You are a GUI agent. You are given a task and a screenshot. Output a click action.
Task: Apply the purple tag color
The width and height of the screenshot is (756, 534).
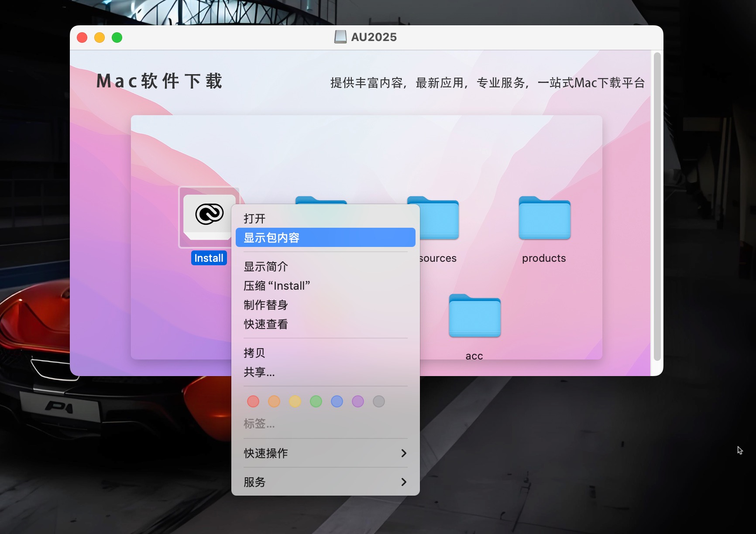pyautogui.click(x=358, y=401)
